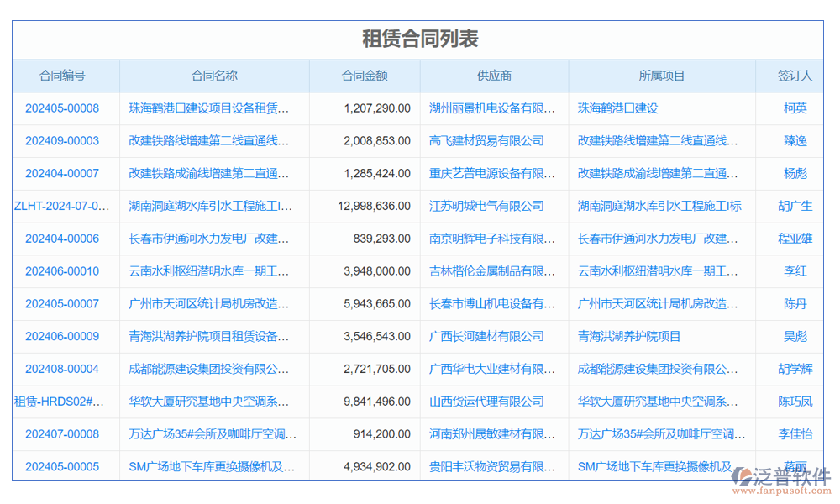This screenshot has width=840, height=504.
Task: Open project 青海洪湖养护院项目
Action: [x=629, y=336]
